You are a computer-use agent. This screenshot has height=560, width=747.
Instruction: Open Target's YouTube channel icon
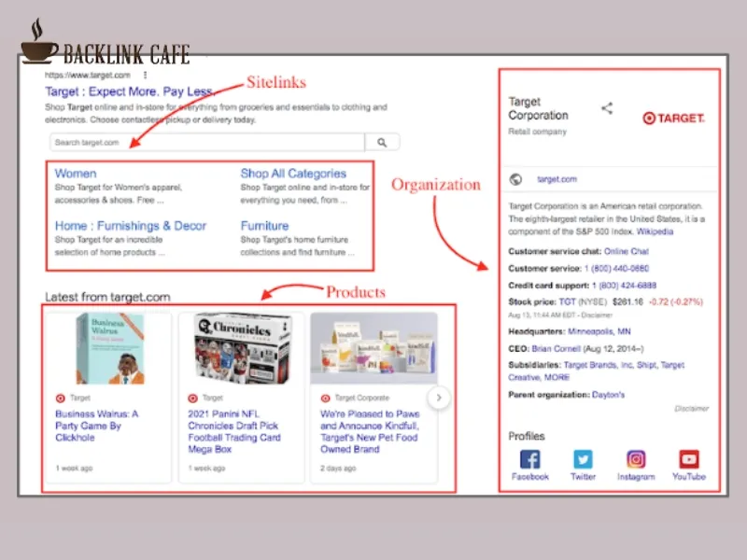(x=689, y=459)
